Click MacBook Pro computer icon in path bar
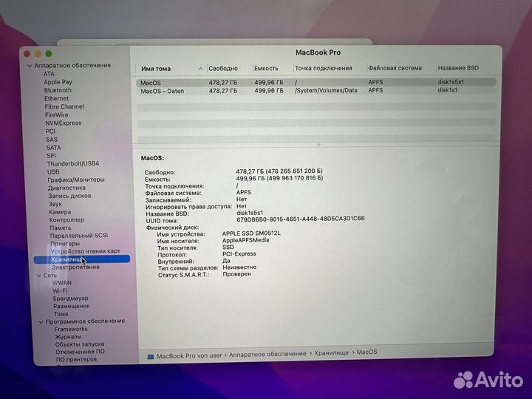Viewport: 532px width, 399px height. 150,357
